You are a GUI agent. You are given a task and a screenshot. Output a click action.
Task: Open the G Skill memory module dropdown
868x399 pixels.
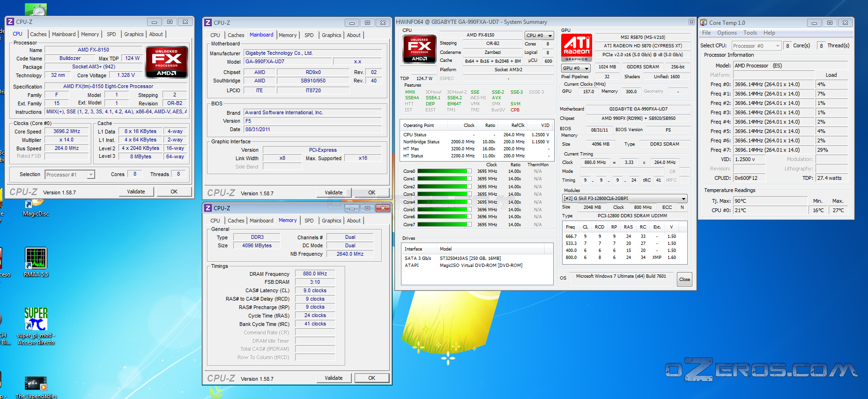(625, 199)
